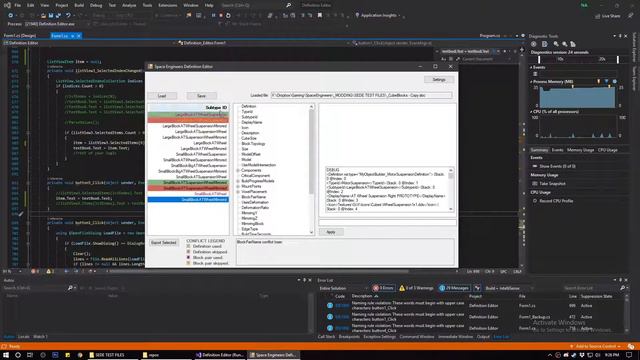The image size is (640, 360).
Task: Open the Extensions menu
Action: tap(168, 5)
